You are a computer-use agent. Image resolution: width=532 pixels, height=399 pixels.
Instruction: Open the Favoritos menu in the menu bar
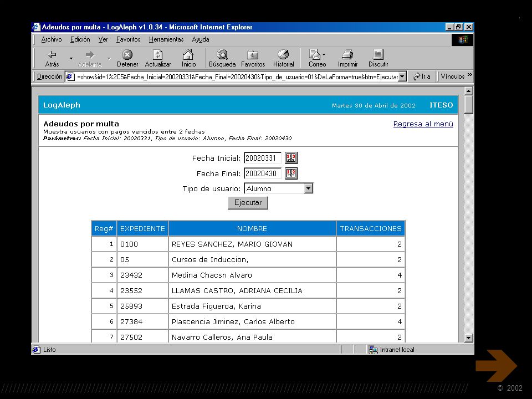(128, 39)
